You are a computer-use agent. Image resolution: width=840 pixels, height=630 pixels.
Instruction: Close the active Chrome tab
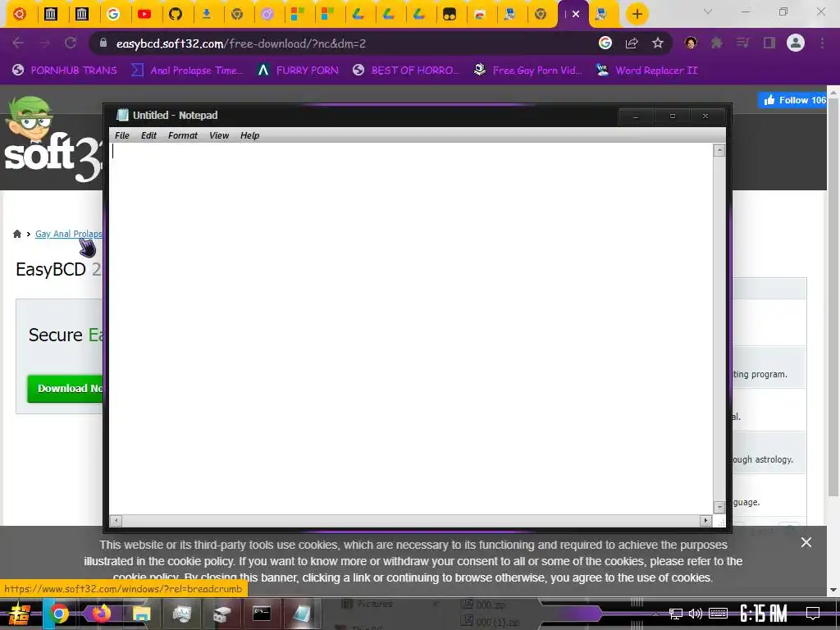(x=576, y=14)
